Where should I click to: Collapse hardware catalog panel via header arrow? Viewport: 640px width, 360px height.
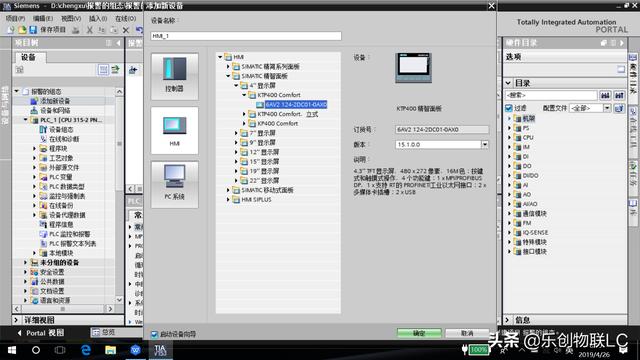click(x=622, y=43)
